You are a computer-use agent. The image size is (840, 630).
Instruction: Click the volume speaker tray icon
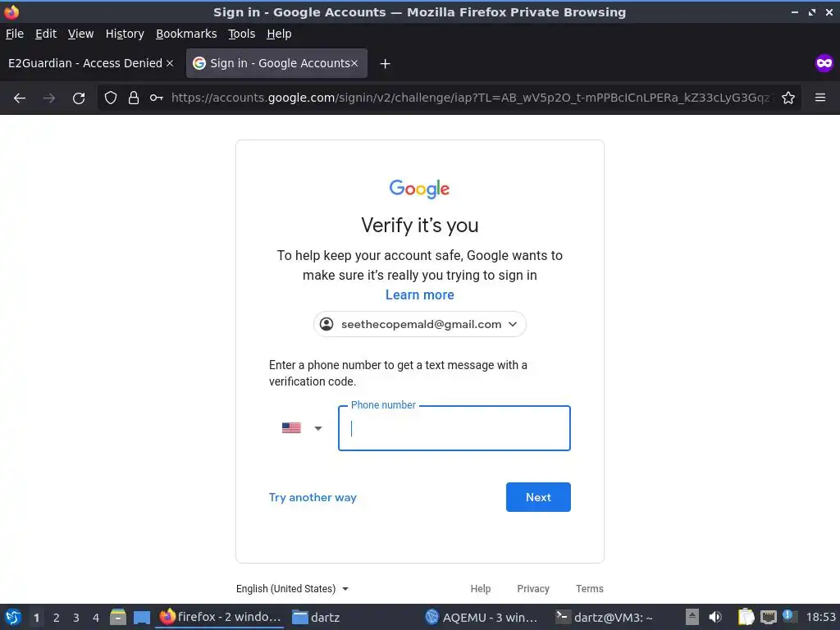pyautogui.click(x=715, y=617)
